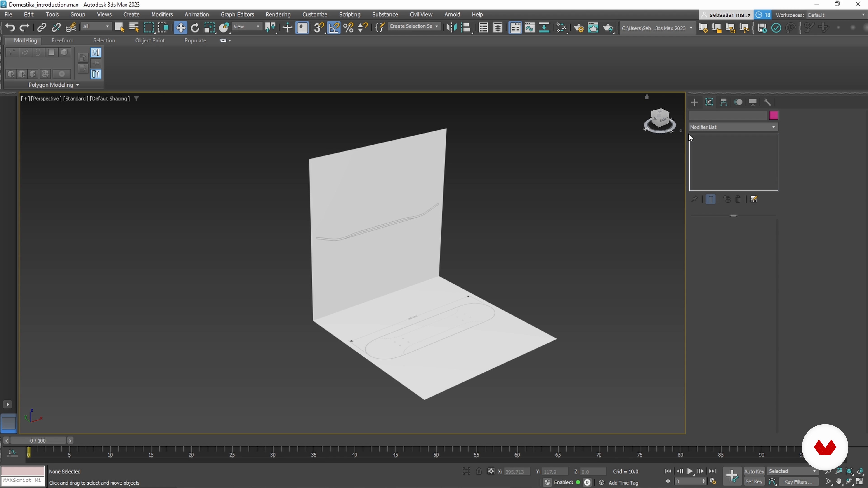The width and height of the screenshot is (868, 488).
Task: Open the Rendering menu
Action: (x=278, y=14)
